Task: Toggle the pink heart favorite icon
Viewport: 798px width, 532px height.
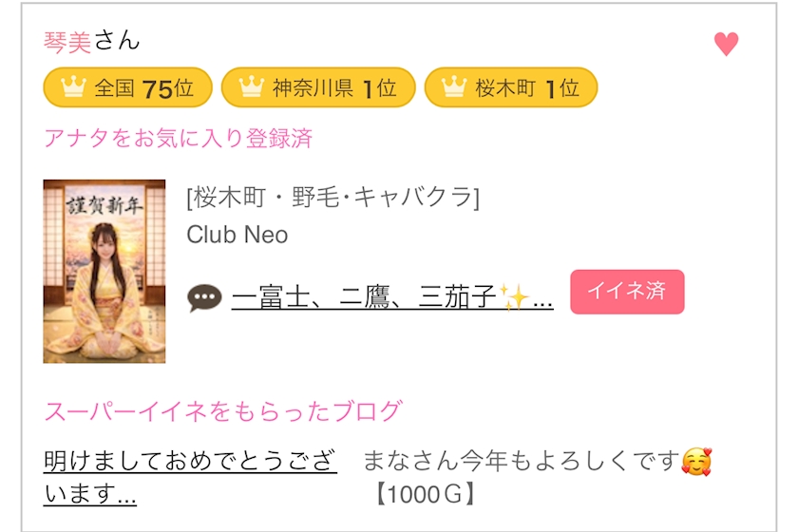Action: click(726, 45)
